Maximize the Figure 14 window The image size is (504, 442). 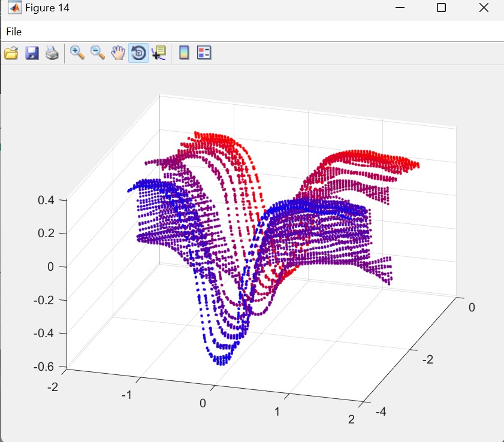(441, 8)
